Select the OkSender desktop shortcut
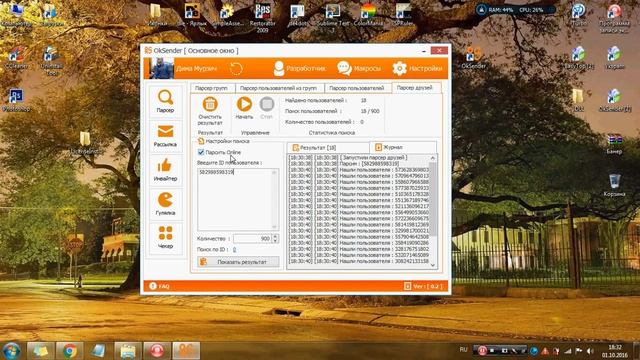 pos(474,58)
